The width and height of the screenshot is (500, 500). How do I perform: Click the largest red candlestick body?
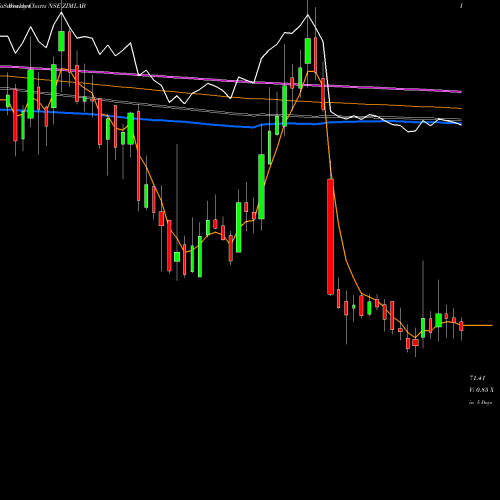tap(330, 237)
